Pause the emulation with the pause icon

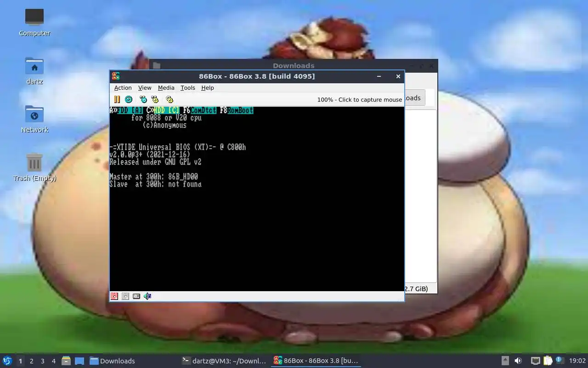click(117, 99)
